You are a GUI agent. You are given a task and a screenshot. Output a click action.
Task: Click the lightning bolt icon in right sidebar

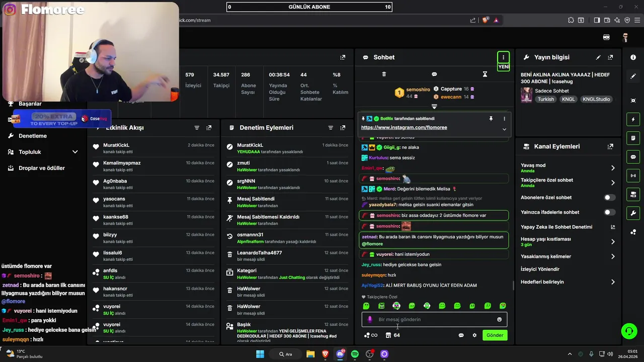pos(633,120)
